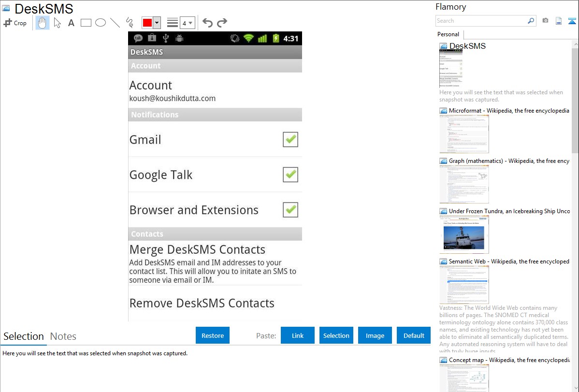Select the text annotation tool
This screenshot has height=392, width=579.
71,23
